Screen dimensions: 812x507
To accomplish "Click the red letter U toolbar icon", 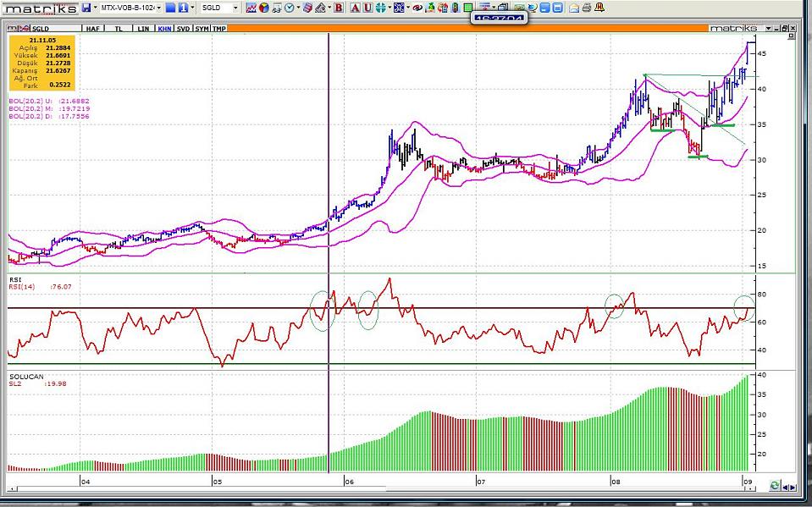I will (367, 8).
